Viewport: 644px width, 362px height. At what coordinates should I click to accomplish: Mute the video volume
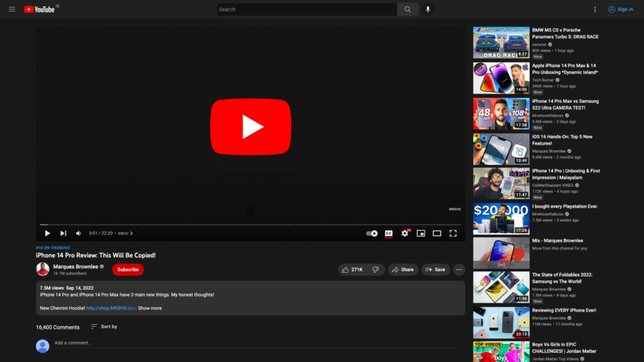coord(79,233)
